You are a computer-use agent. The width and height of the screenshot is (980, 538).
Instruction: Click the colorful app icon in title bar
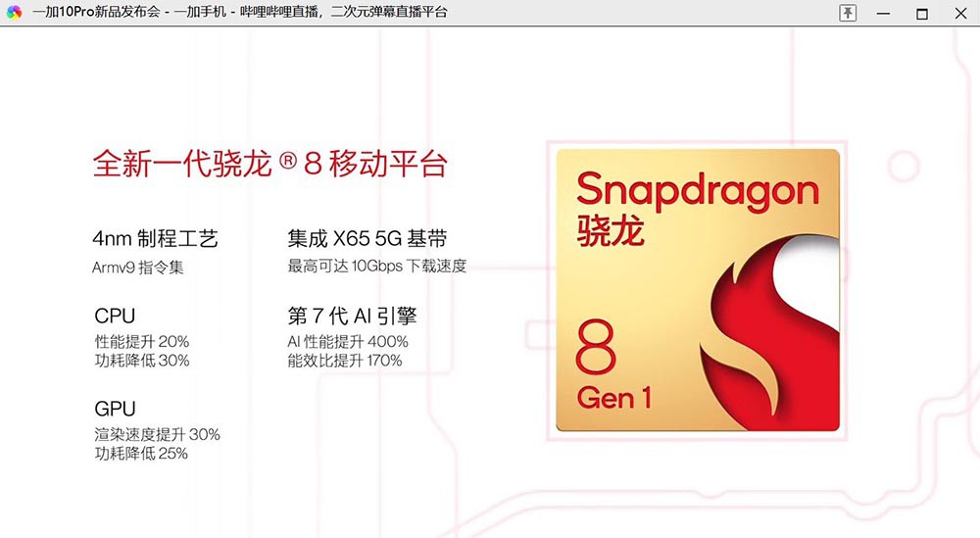click(x=14, y=12)
